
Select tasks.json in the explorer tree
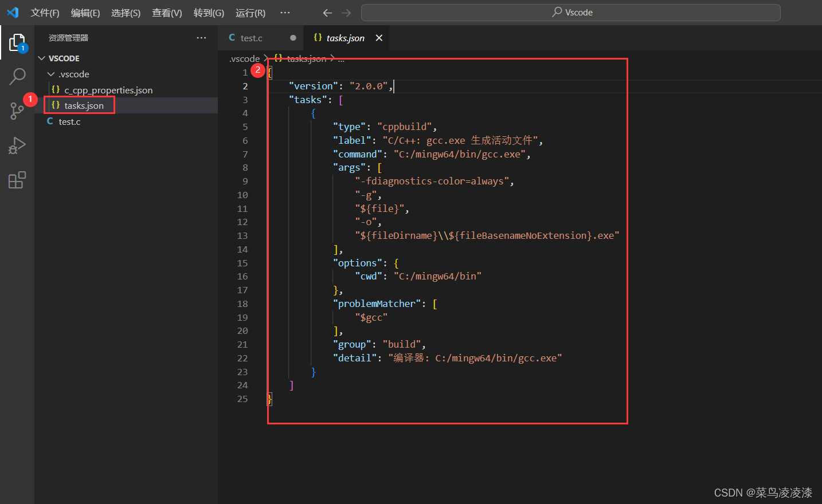(84, 105)
